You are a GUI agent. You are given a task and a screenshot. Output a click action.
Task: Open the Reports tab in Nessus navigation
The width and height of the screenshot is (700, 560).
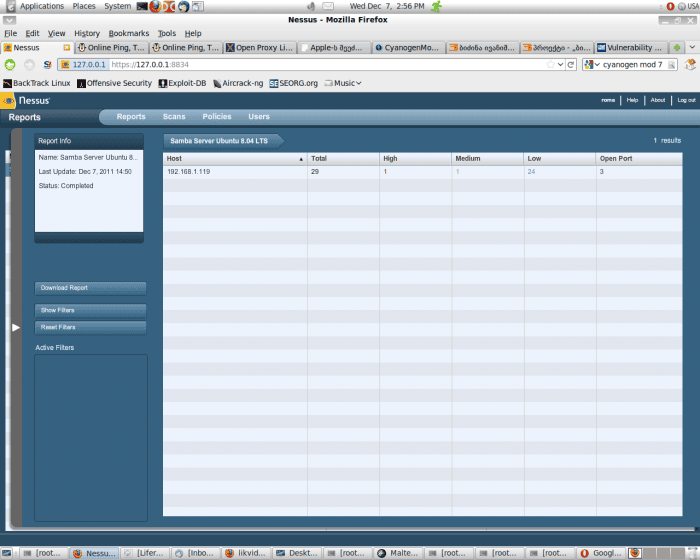tap(131, 117)
